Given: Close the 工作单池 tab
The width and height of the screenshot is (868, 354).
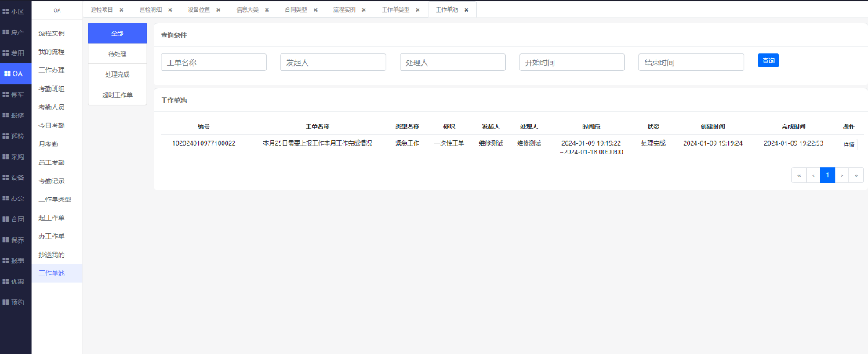Looking at the screenshot, I should tap(467, 9).
